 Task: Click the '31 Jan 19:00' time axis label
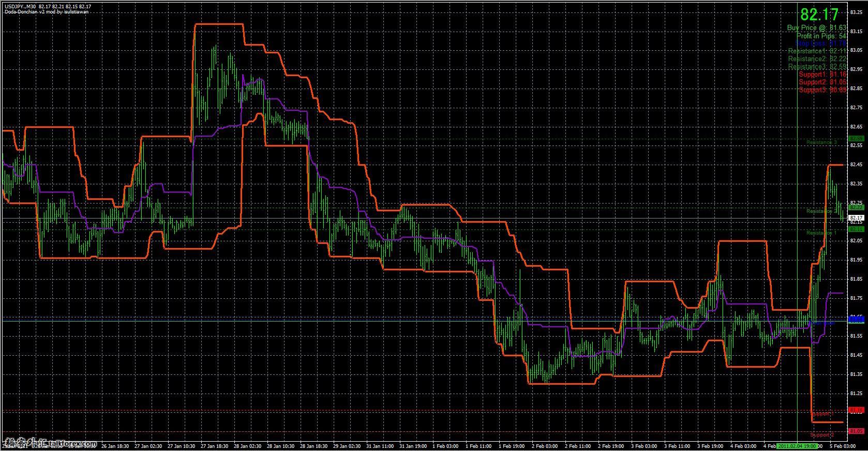[413, 446]
